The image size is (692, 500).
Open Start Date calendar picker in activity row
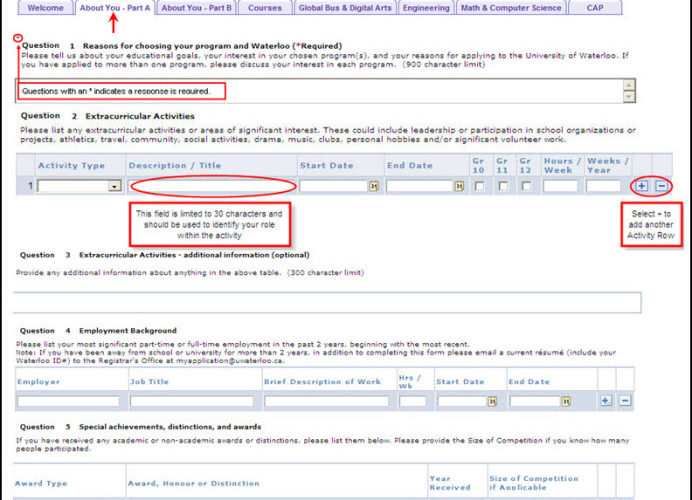(374, 186)
